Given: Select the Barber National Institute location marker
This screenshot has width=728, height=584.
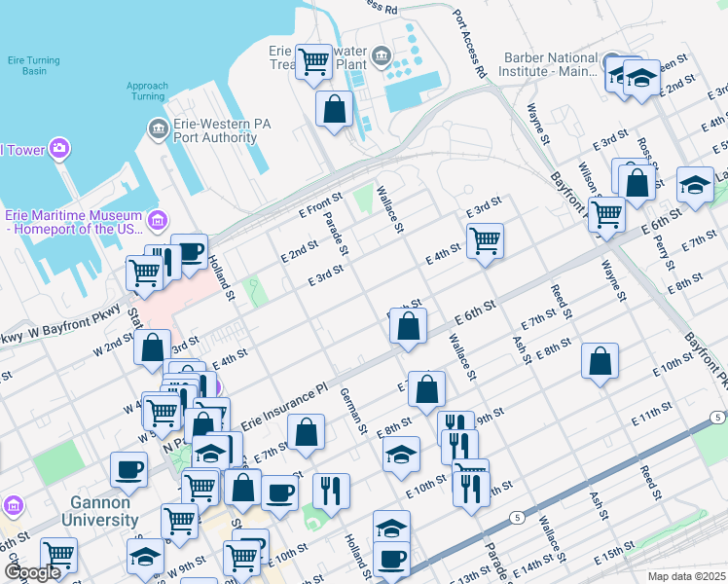Looking at the screenshot, I should tap(611, 58).
